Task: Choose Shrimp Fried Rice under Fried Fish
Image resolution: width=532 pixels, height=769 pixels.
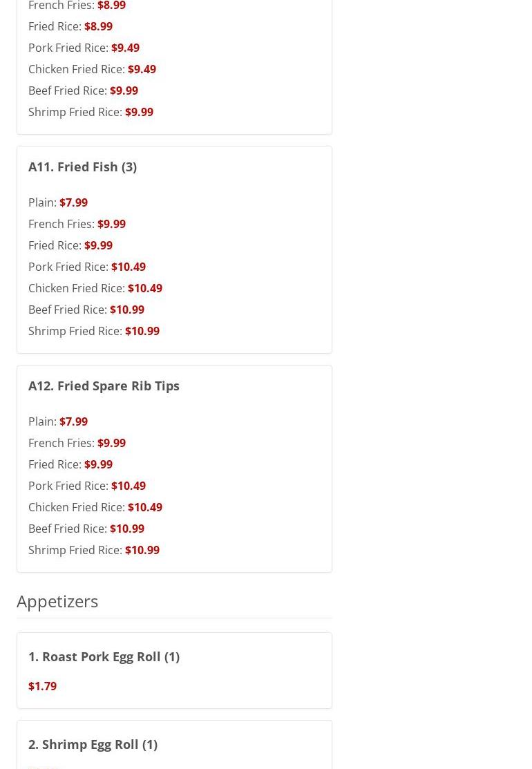Action: coord(94,331)
